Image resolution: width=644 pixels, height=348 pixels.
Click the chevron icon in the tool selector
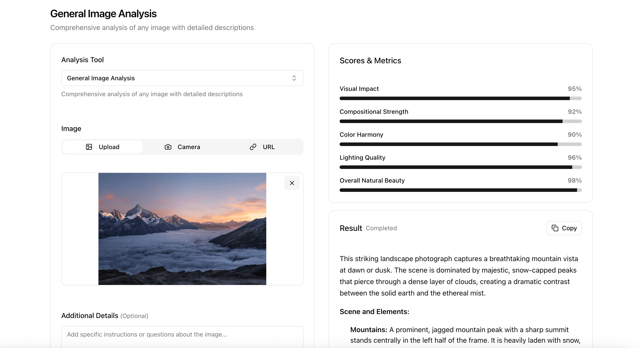(x=294, y=78)
